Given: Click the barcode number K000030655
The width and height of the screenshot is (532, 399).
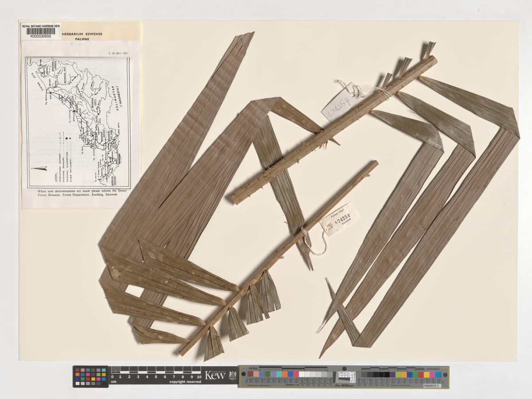Looking at the screenshot, I should pyautogui.click(x=41, y=36).
